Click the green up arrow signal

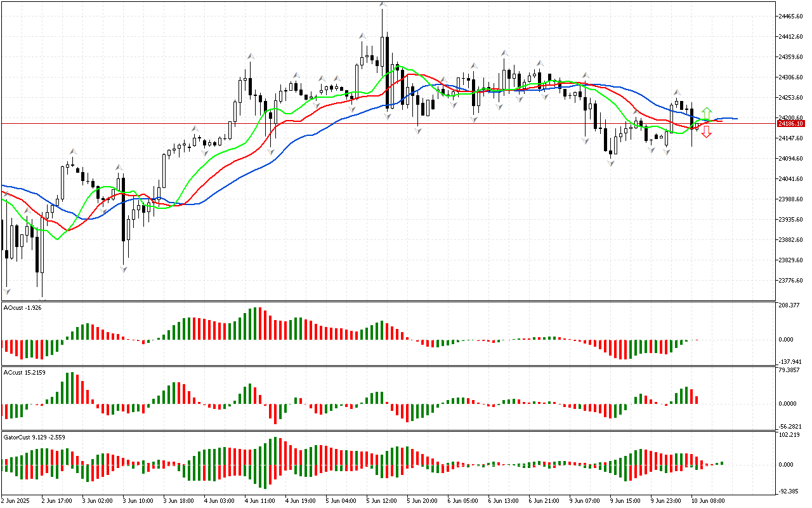pos(707,114)
